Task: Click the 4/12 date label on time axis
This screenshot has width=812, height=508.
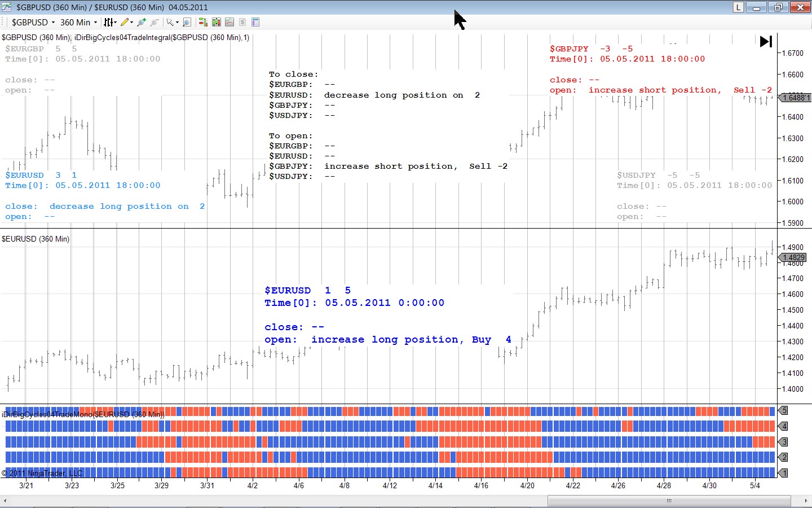Action: [x=390, y=485]
